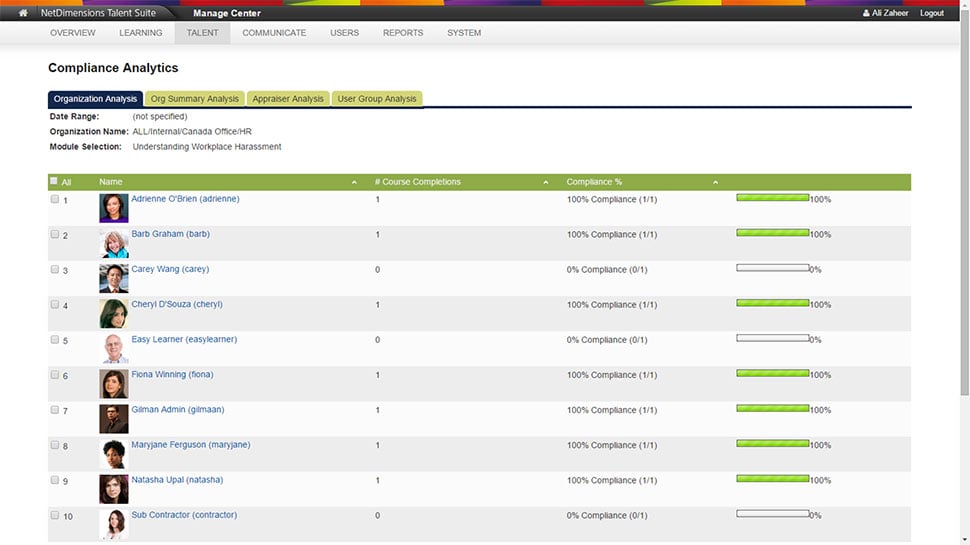The image size is (970, 545).
Task: Click Easy Learner's photo thumbnail
Action: [114, 349]
